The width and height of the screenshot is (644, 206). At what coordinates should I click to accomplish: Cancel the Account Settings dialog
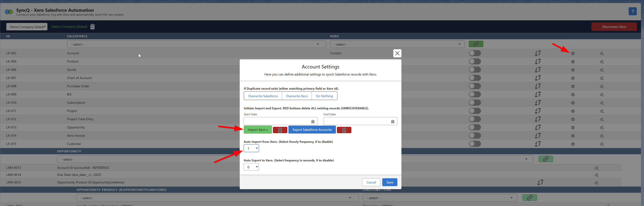point(371,182)
